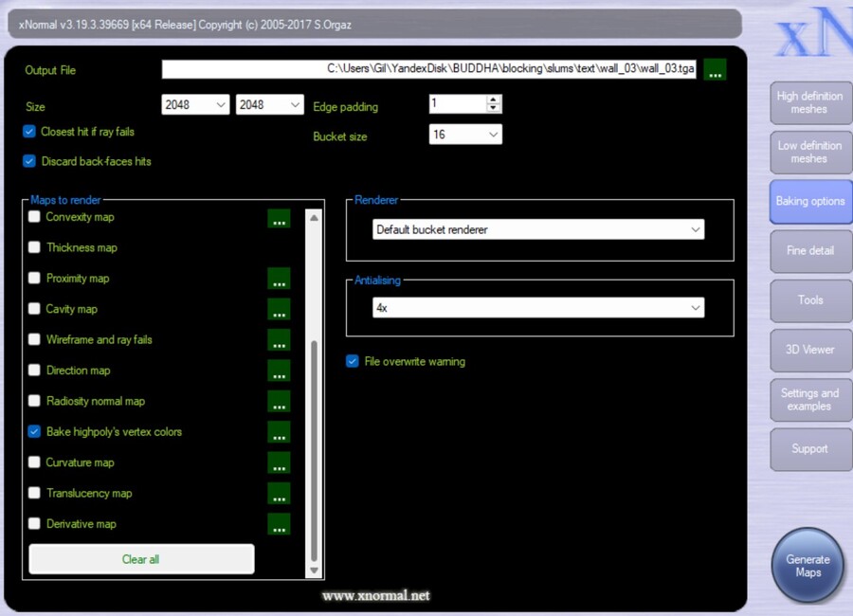Image resolution: width=853 pixels, height=616 pixels.
Task: Open the Tools tab
Action: click(x=810, y=300)
